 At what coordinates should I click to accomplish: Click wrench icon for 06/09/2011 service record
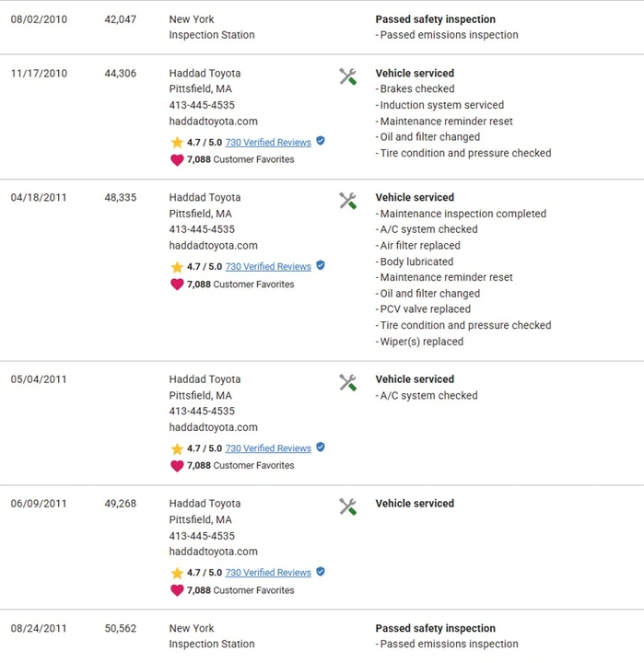(348, 506)
